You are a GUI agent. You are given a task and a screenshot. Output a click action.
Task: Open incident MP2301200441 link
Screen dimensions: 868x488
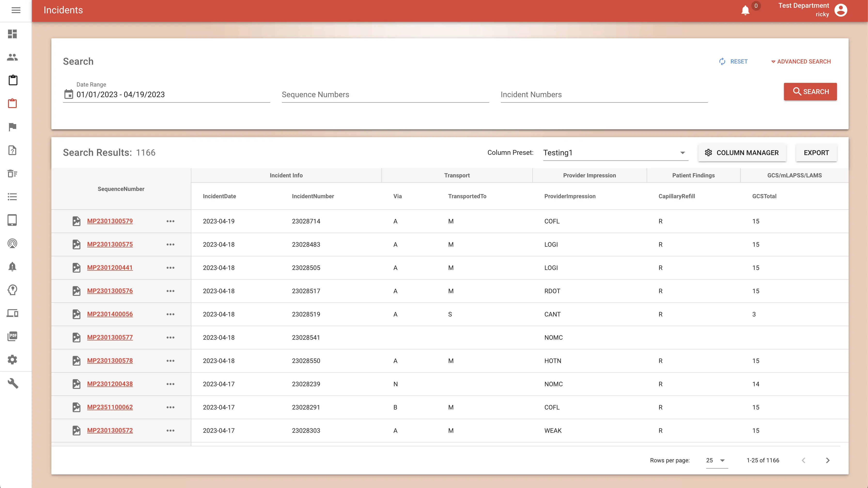click(x=110, y=268)
